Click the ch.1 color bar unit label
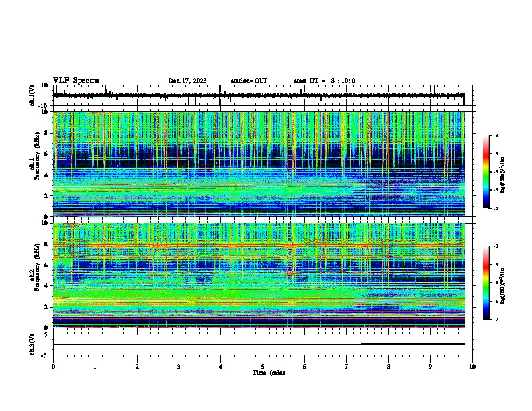The height and width of the screenshot is (411, 532). [x=503, y=175]
